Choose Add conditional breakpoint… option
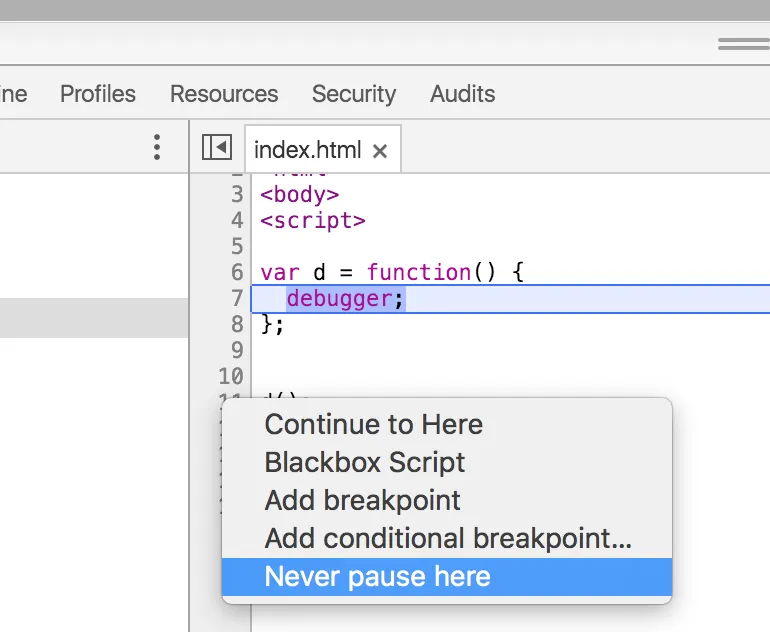Image resolution: width=770 pixels, height=632 pixels. click(x=448, y=538)
